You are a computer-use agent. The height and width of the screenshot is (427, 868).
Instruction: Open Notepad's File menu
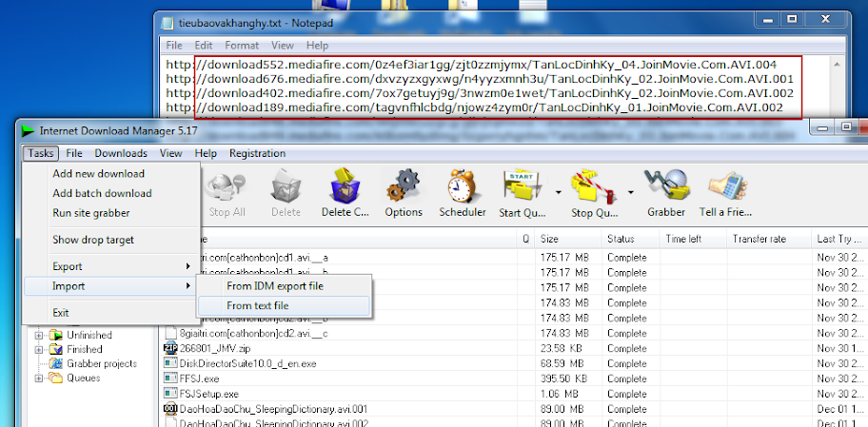pyautogui.click(x=174, y=46)
